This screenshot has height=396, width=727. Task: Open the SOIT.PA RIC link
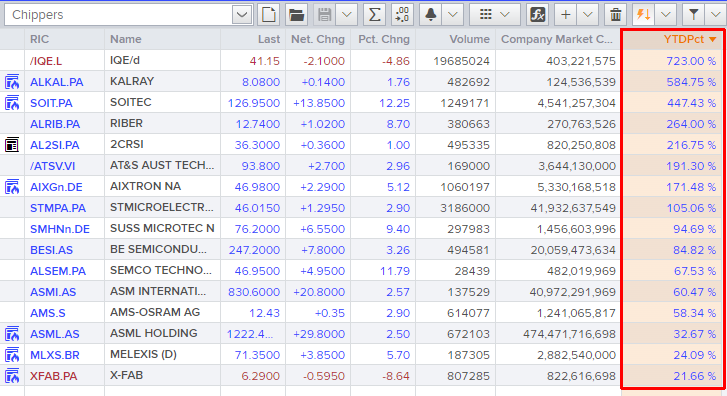[51, 103]
